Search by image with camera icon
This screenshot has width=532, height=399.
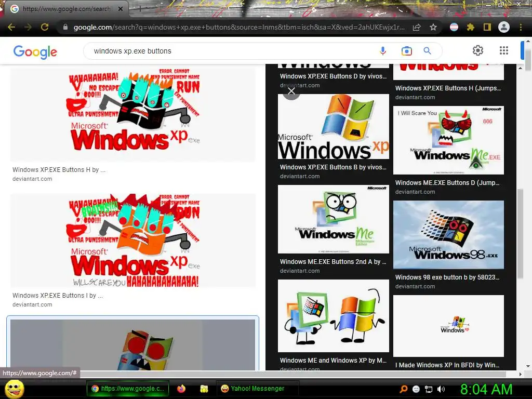[406, 51]
